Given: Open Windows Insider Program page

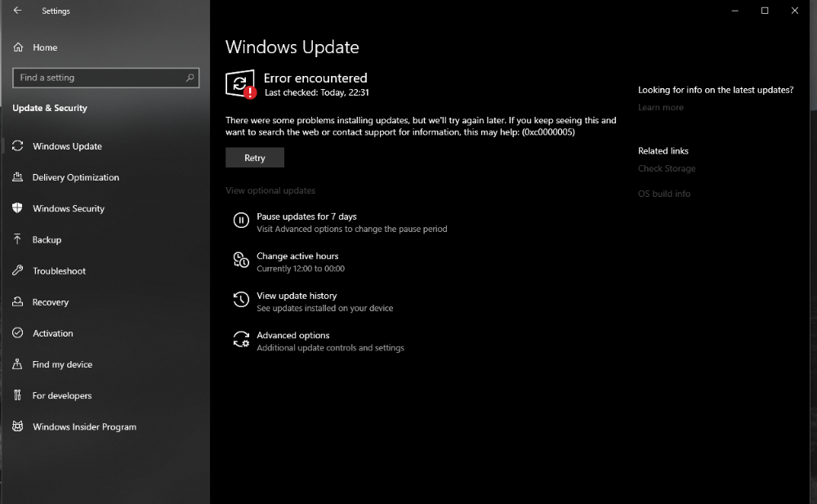Looking at the screenshot, I should point(84,426).
